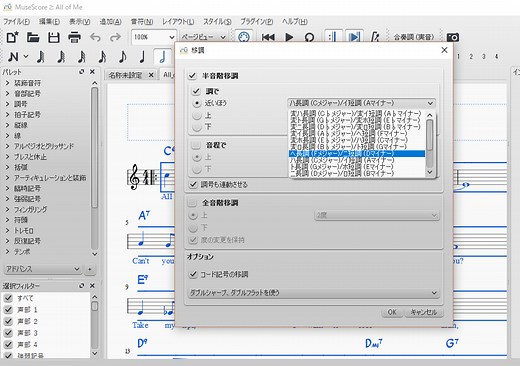The height and width of the screenshot is (366, 520).
Task: Toggle the 調で checkbox
Action: click(x=196, y=91)
